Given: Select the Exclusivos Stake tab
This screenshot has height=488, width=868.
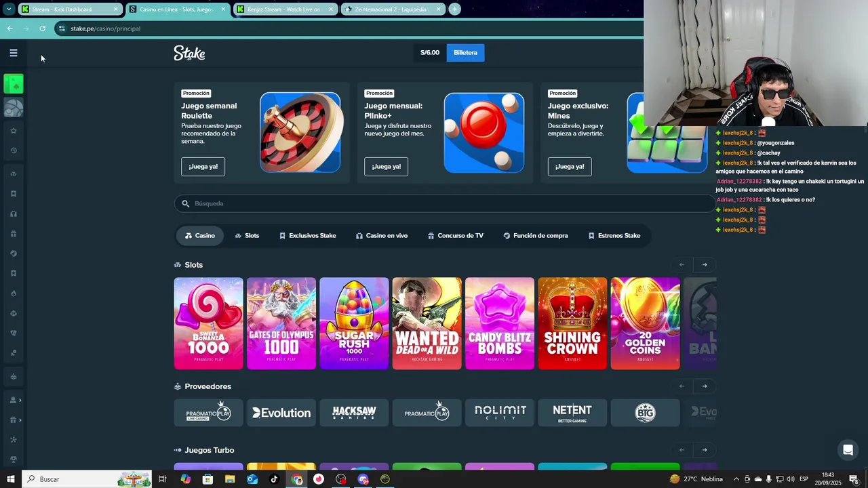Looking at the screenshot, I should [x=307, y=236].
